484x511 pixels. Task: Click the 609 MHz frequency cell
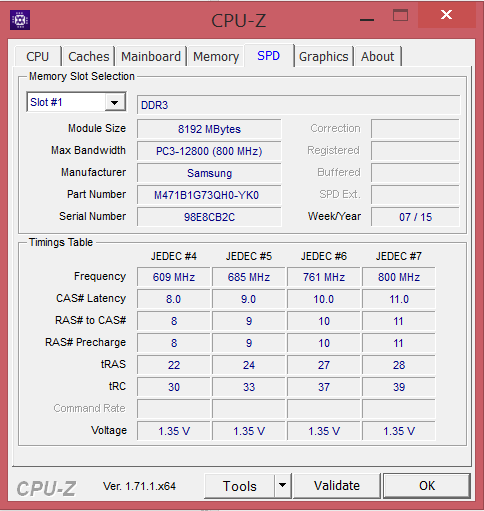click(x=174, y=277)
